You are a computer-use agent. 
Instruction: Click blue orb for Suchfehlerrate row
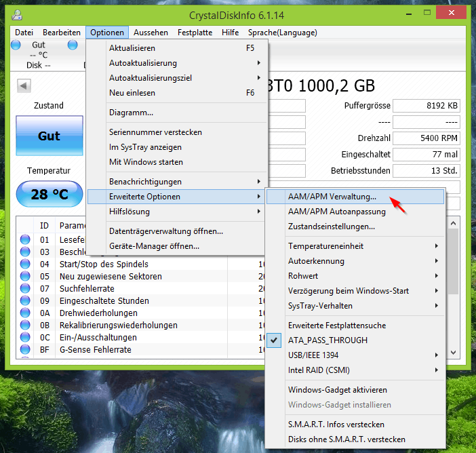(x=25, y=288)
